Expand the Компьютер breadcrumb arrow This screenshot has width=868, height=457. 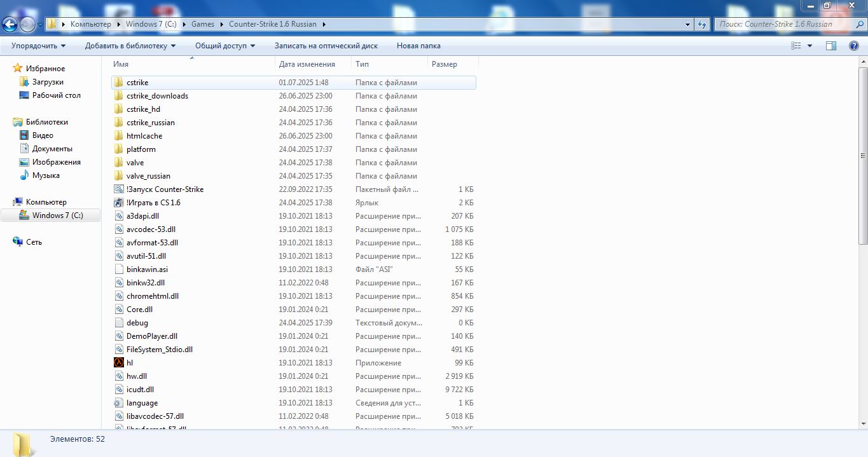[118, 24]
